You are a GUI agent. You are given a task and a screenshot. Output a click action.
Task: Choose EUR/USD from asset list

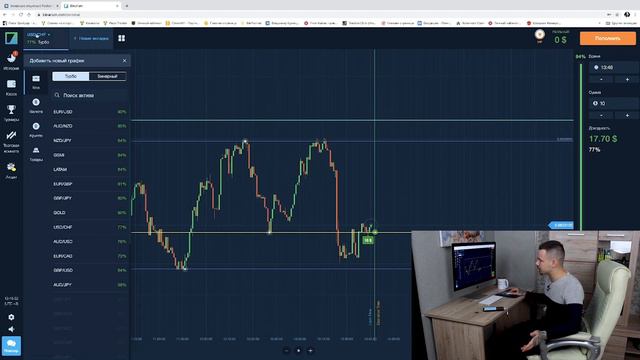(x=90, y=112)
